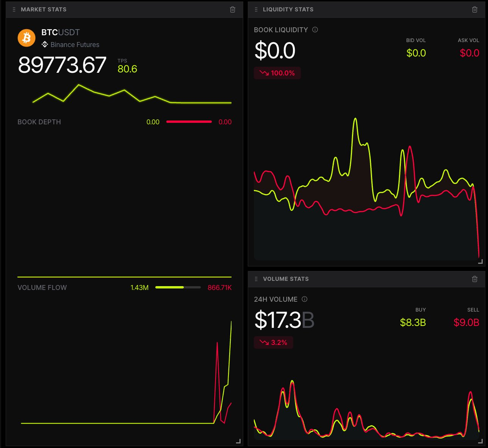
Task: Grab the MARKET STATS drag handle
Action: [x=14, y=9]
